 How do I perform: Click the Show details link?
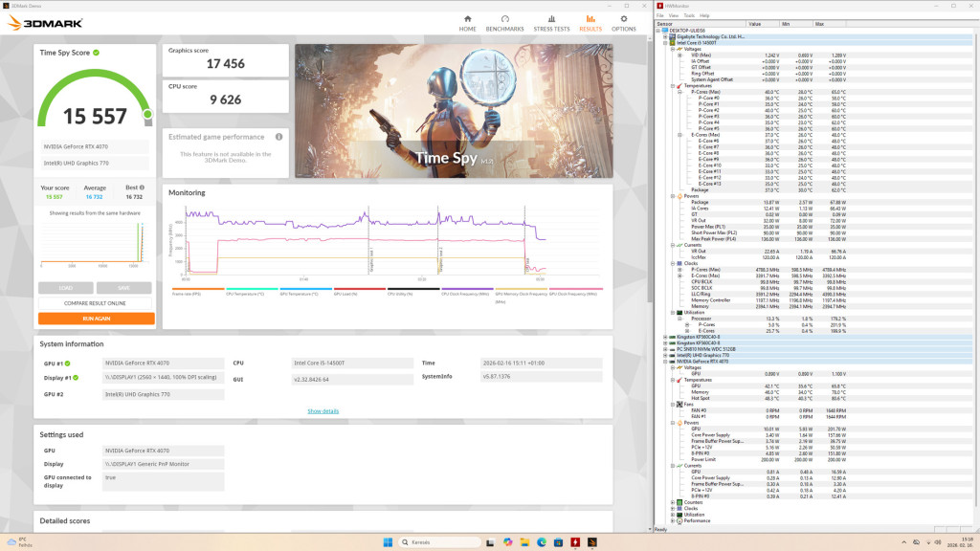point(323,411)
